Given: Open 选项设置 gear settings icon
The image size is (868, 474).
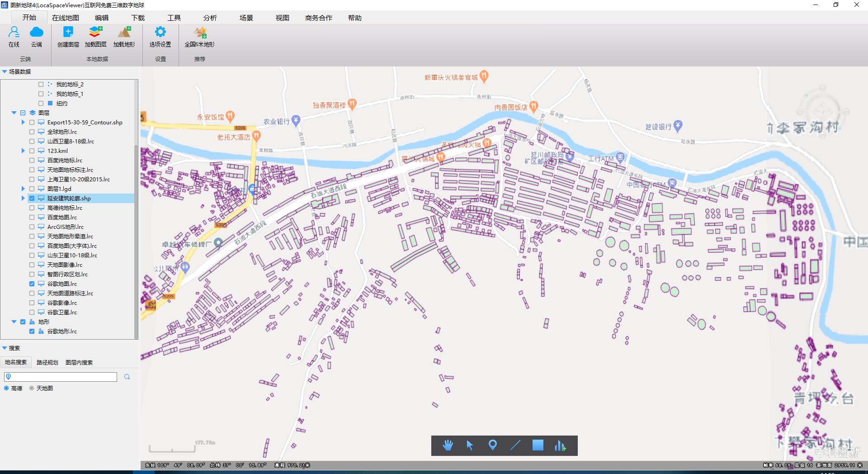Looking at the screenshot, I should tap(160, 33).
